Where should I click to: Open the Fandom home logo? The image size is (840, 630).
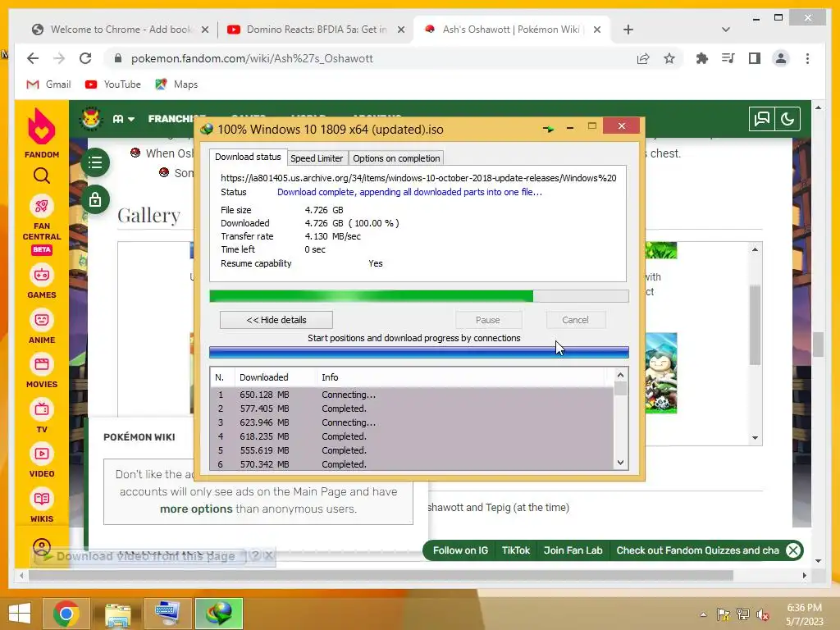(x=42, y=133)
